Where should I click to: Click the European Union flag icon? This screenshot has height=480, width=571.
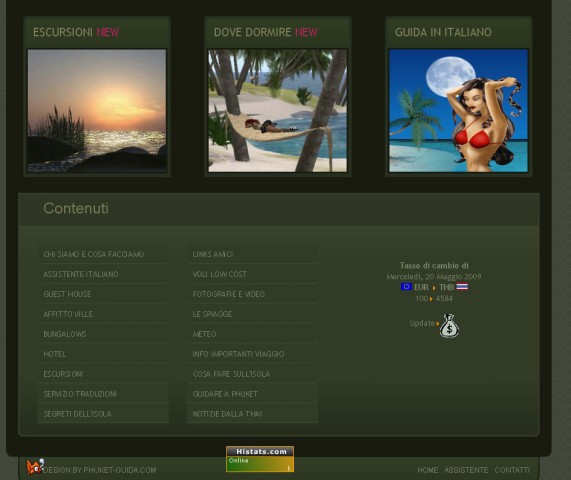(406, 287)
